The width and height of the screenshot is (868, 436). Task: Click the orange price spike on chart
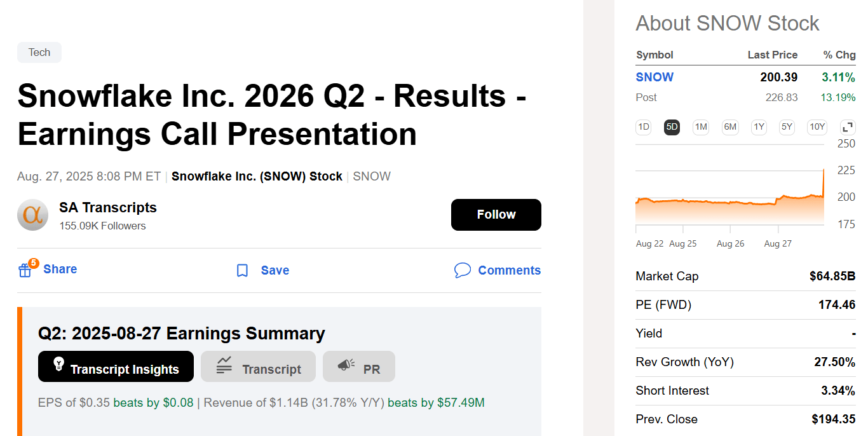click(x=824, y=181)
